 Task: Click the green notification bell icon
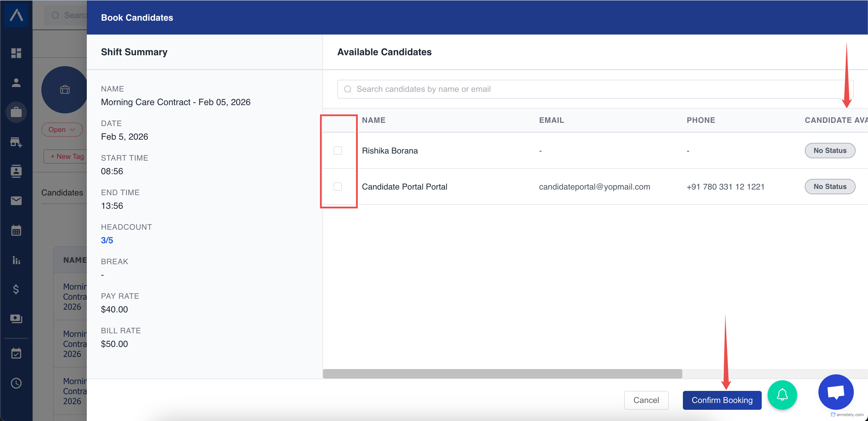782,395
